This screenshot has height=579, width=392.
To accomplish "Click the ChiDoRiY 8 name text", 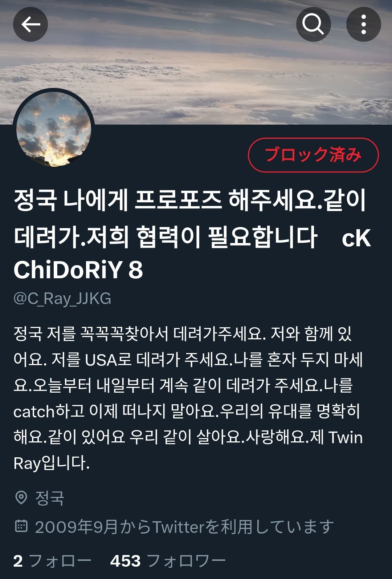I will click(x=78, y=270).
